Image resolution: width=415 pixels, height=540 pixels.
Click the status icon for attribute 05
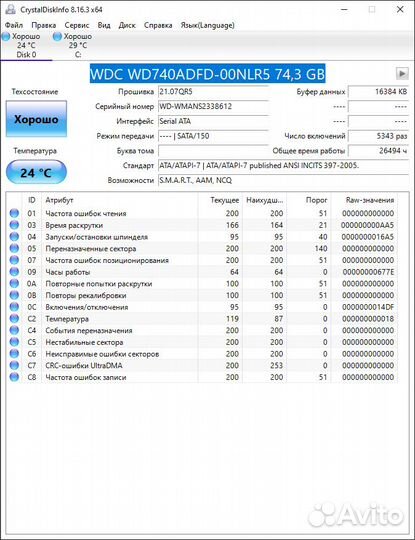[14, 248]
